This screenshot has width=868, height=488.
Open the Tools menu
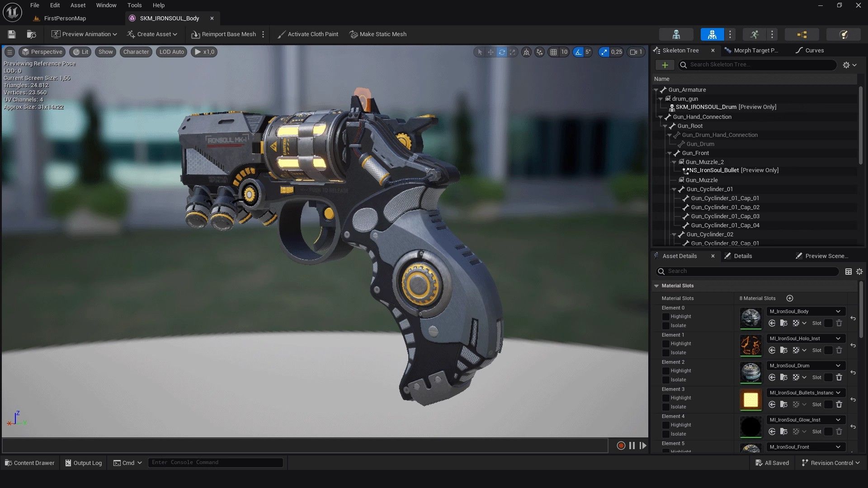(134, 5)
